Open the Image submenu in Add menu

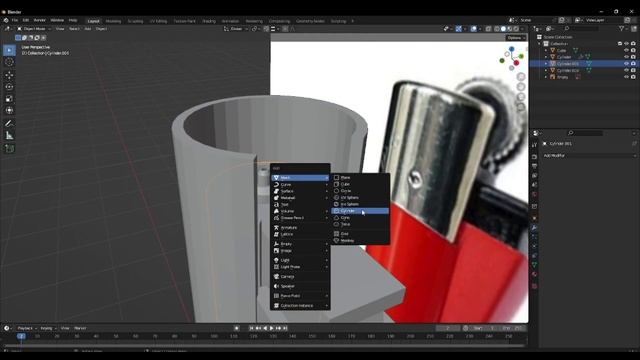[300, 251]
